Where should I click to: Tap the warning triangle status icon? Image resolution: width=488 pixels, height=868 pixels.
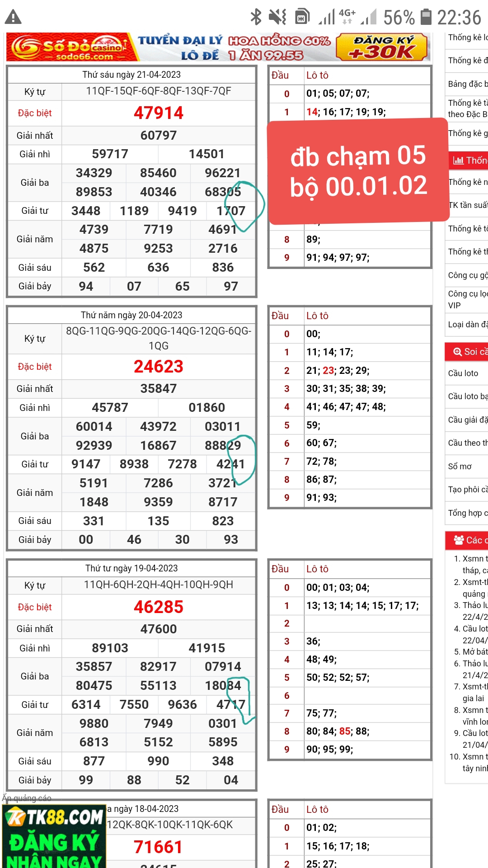pyautogui.click(x=13, y=17)
